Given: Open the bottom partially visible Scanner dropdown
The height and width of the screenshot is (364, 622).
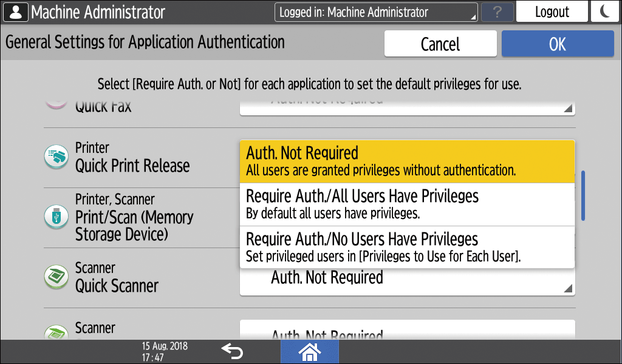Looking at the screenshot, I should pyautogui.click(x=407, y=331).
